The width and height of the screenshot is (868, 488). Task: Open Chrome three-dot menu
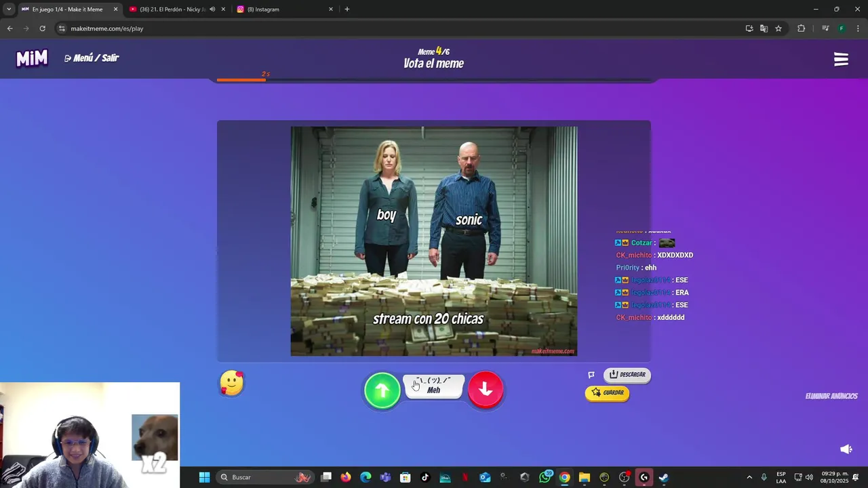click(x=859, y=28)
